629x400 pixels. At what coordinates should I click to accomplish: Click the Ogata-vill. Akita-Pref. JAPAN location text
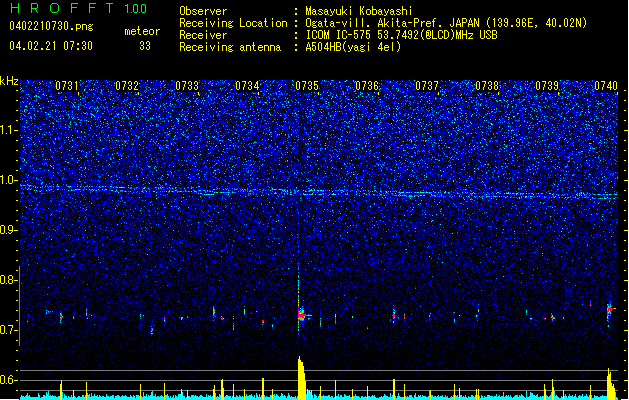(446, 23)
